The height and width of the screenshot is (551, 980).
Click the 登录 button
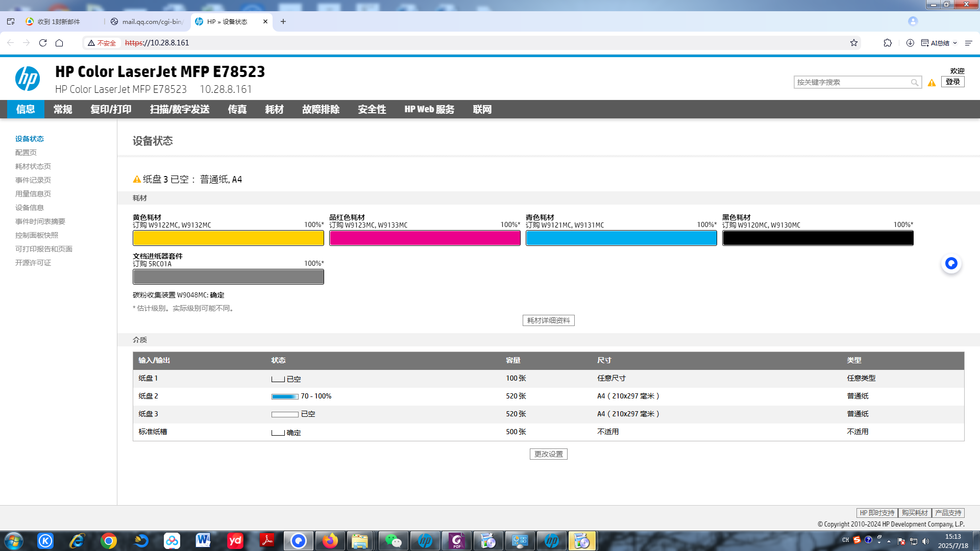point(952,82)
